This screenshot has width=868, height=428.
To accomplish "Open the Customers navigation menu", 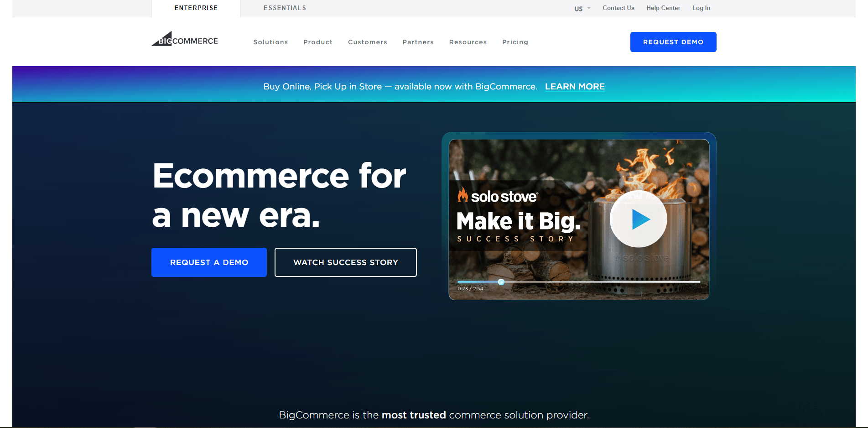I will coord(367,42).
